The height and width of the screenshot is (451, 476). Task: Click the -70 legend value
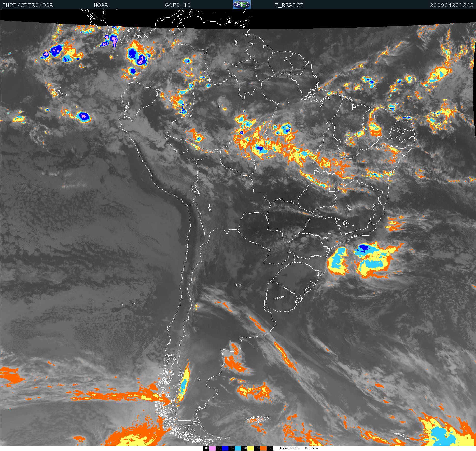pos(219,448)
